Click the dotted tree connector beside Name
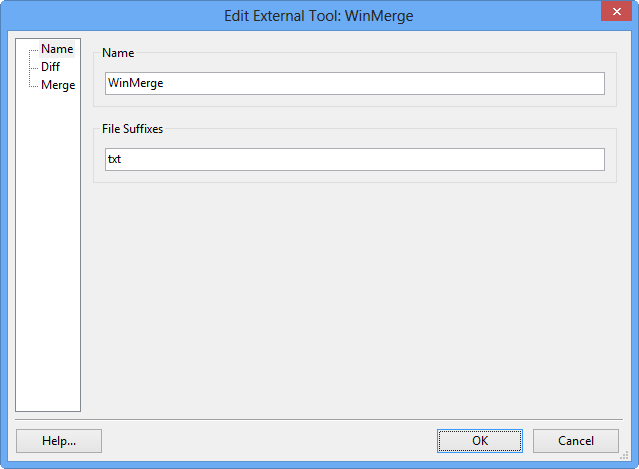This screenshot has width=639, height=469. coord(34,49)
